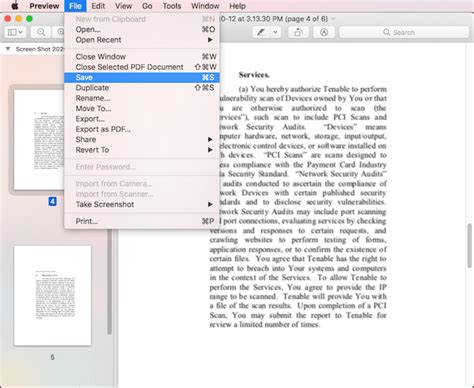Select the page 5 thumbnail
Image resolution: width=474 pixels, height=388 pixels.
[52, 296]
